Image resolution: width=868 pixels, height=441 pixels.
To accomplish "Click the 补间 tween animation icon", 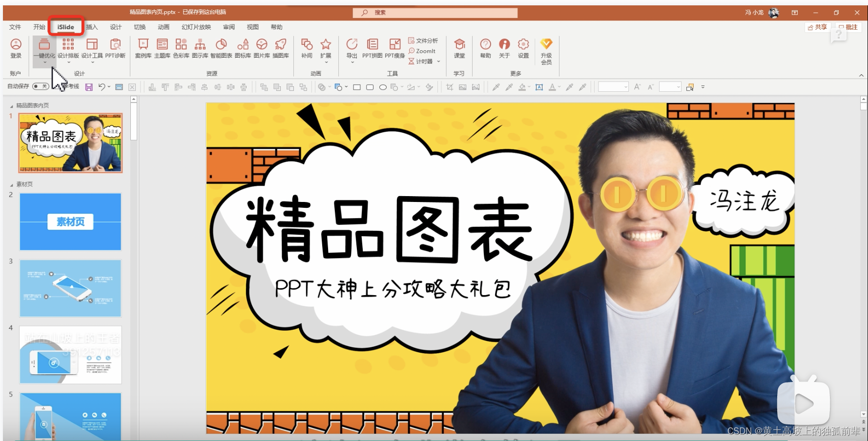I will [x=307, y=48].
